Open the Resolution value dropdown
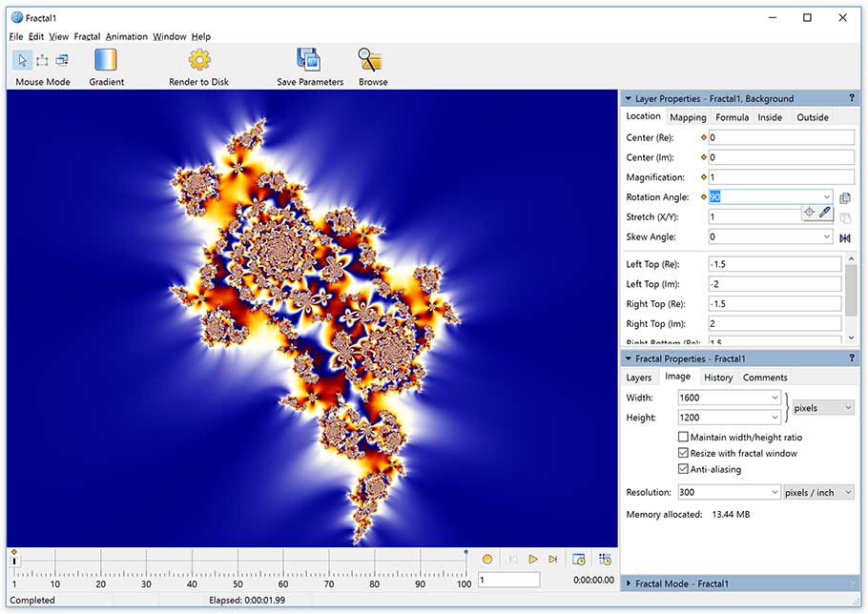868x614 pixels. point(775,492)
